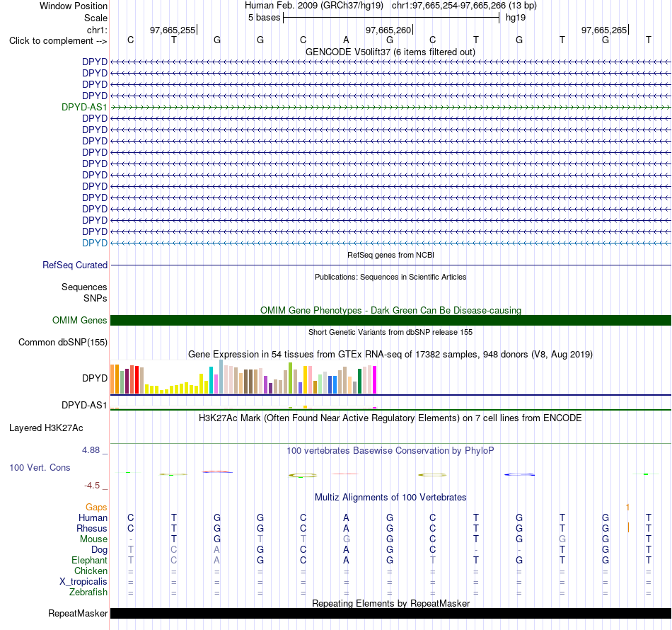This screenshot has width=672, height=630.
Task: Click the 'Human' species label
Action: point(93,517)
